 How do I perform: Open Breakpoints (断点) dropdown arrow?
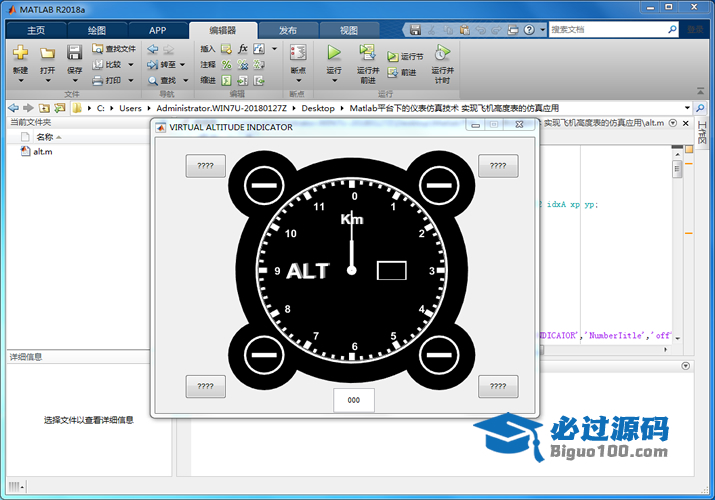pyautogui.click(x=299, y=81)
